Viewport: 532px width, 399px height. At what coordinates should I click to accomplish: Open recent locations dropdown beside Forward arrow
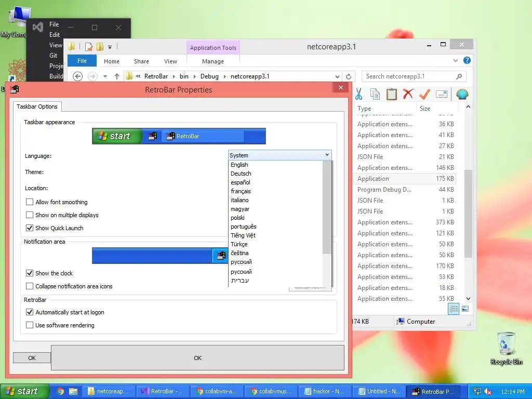click(105, 76)
